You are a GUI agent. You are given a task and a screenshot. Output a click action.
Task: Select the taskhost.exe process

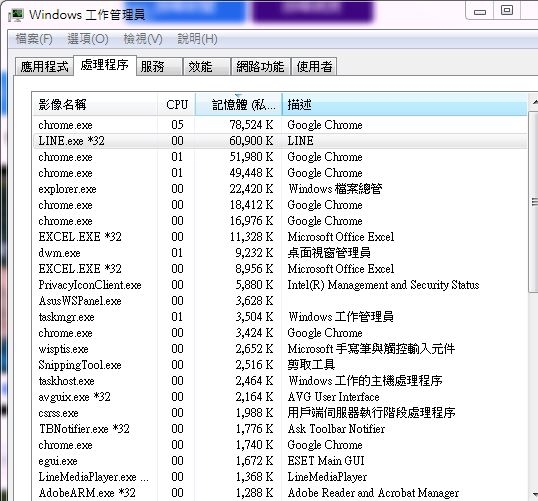280,381
